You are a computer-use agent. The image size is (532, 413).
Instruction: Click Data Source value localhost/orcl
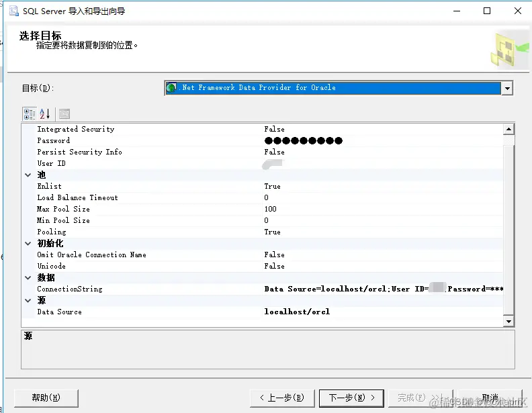pos(297,312)
